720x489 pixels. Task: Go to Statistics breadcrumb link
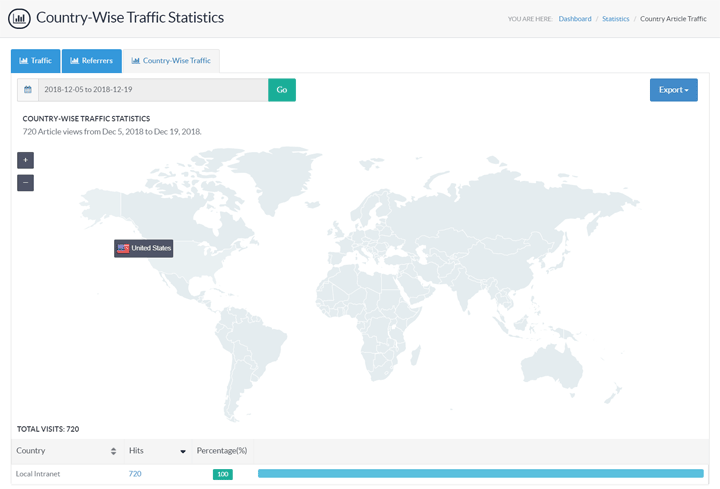pos(616,19)
